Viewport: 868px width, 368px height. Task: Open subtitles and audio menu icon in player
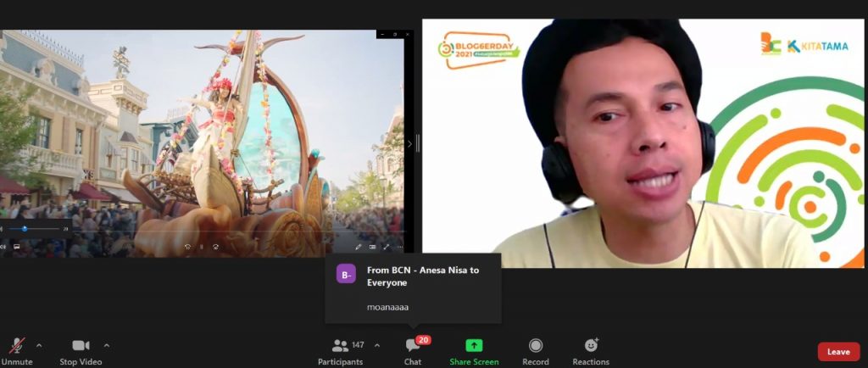(x=17, y=247)
